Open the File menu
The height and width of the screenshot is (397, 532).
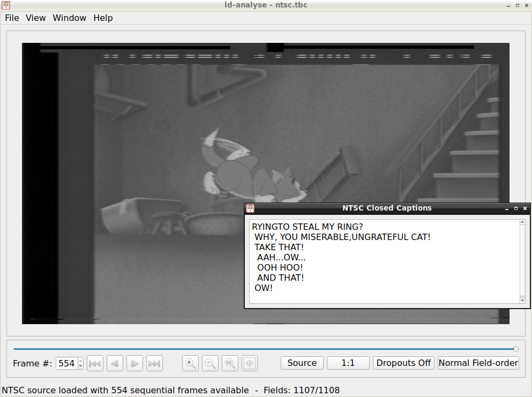12,18
